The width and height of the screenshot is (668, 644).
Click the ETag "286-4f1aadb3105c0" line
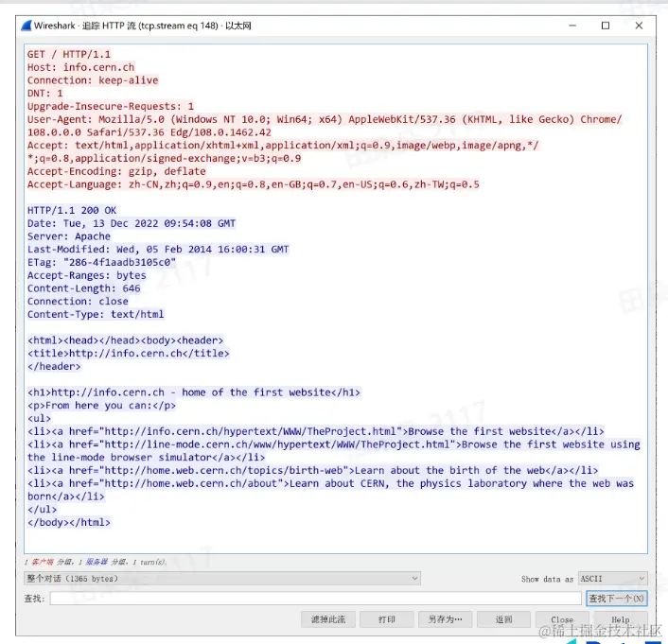tap(102, 262)
